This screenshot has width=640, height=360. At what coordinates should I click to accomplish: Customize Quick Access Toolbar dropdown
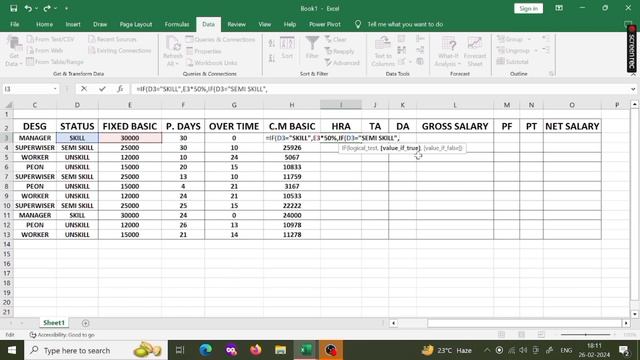click(x=66, y=8)
